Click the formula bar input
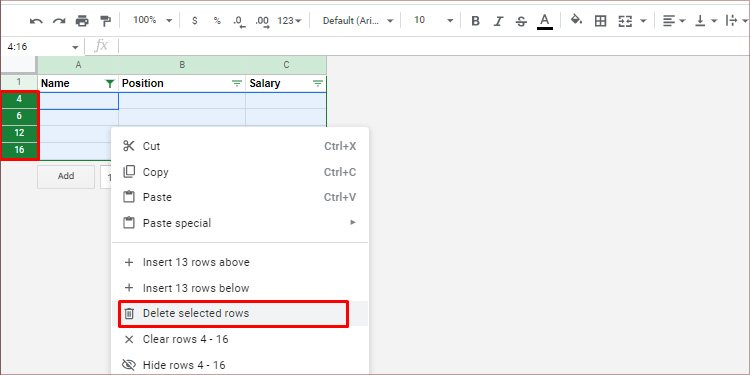Viewport: 750px width, 375px height. pos(433,46)
